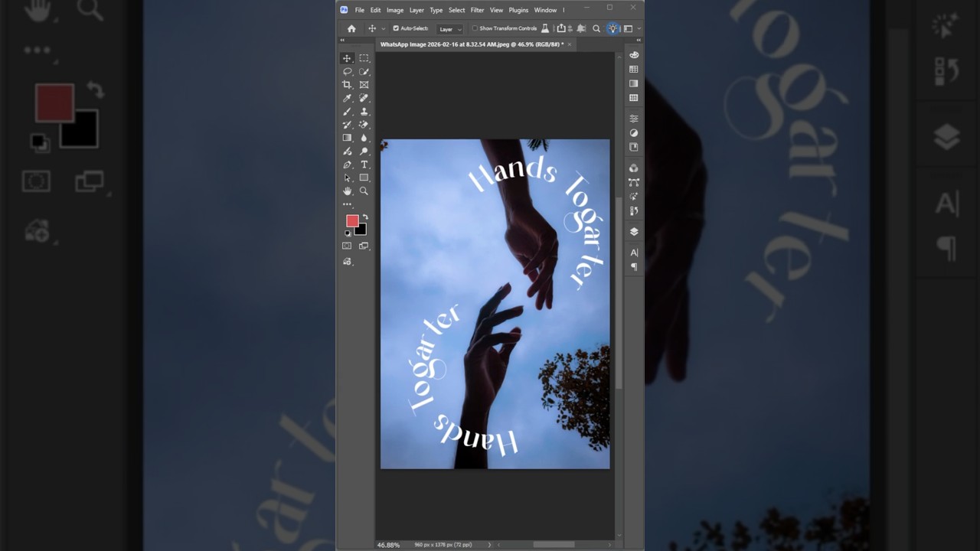Select the Rectangle shape tool

(x=364, y=178)
